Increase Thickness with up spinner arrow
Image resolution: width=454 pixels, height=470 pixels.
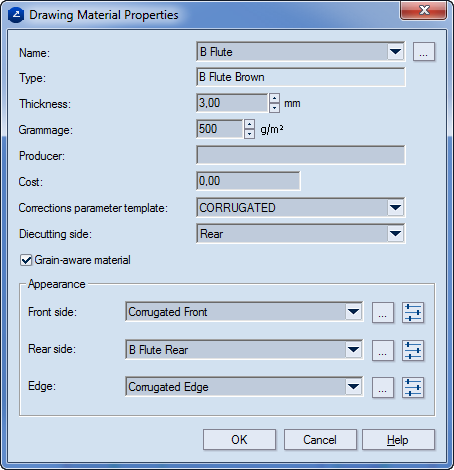tap(274, 98)
